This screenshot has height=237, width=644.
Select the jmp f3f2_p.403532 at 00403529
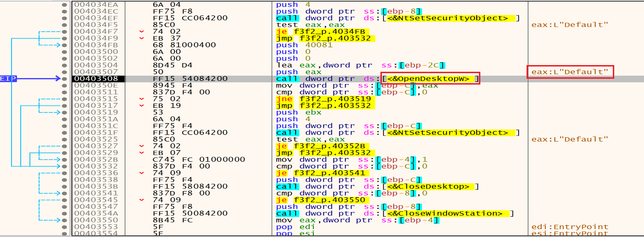[x=323, y=153]
